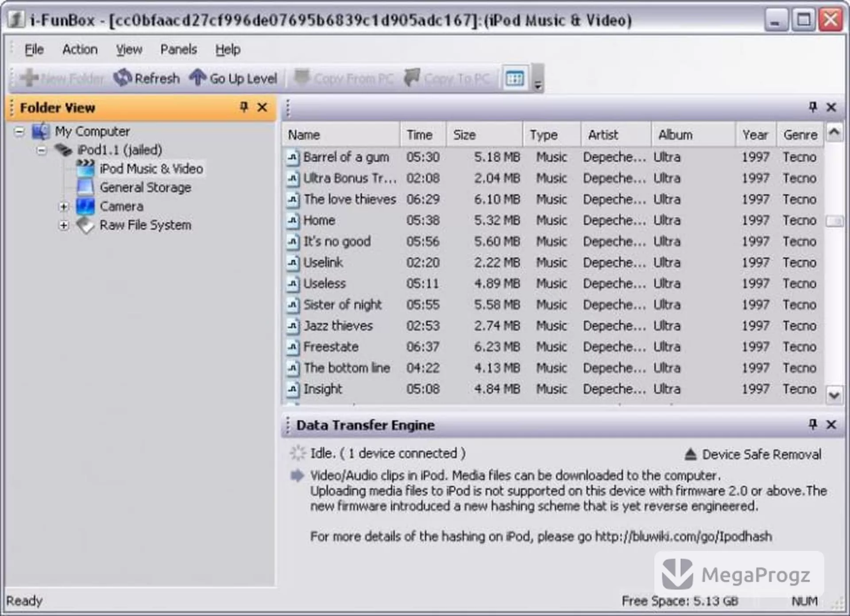Screen dimensions: 850x616
Task: Click the file list vertical scrollbar thumb
Action: click(x=834, y=221)
